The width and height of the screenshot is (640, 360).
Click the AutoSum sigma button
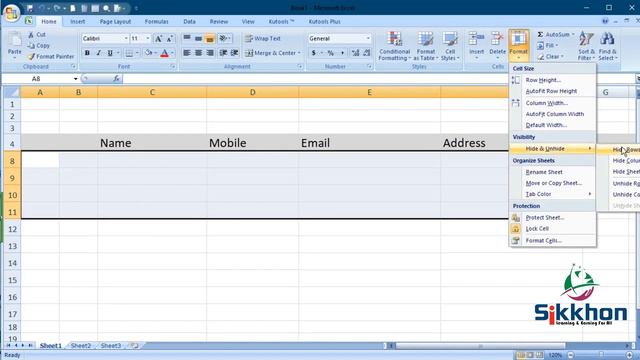[556, 35]
